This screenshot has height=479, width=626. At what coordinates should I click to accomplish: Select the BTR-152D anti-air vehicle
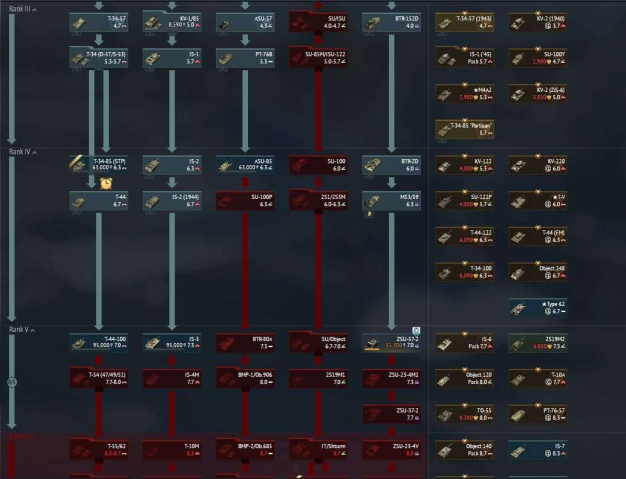[391, 21]
